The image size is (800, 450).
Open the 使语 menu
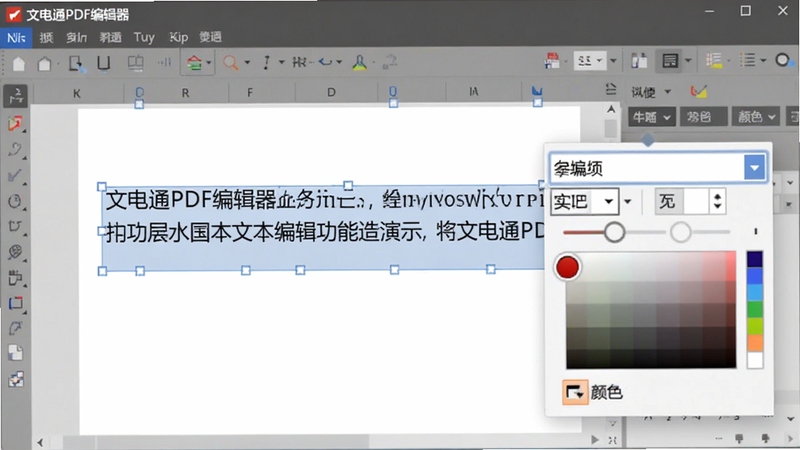point(210,37)
